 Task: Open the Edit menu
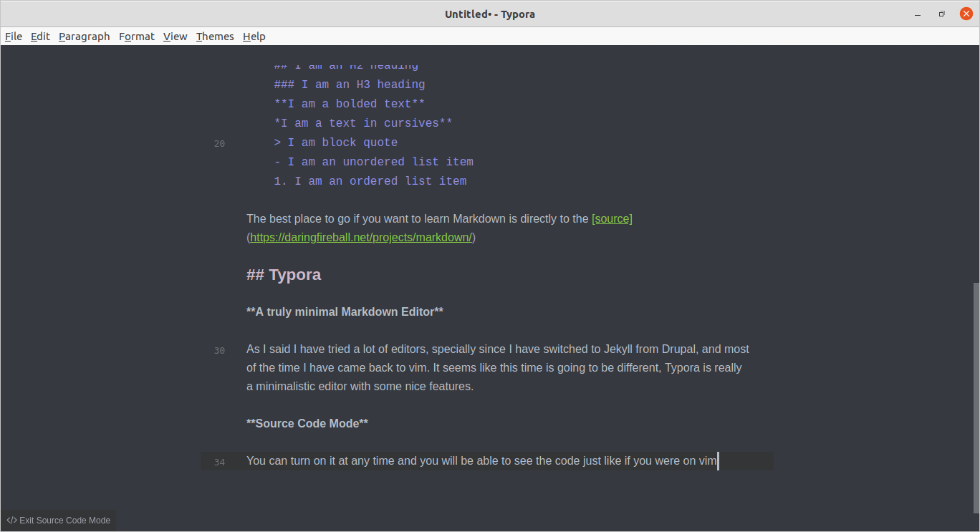40,37
